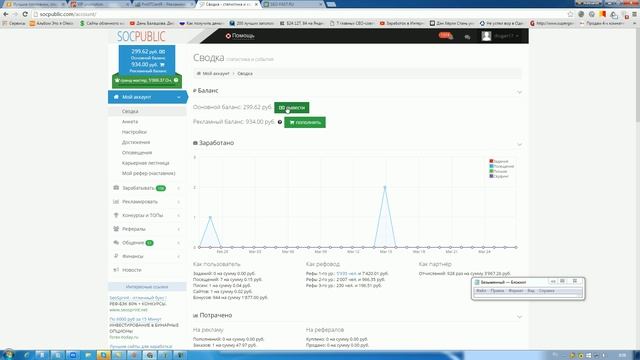Switch to the first browser tab
The width and height of the screenshot is (640, 360).
(x=35, y=4)
